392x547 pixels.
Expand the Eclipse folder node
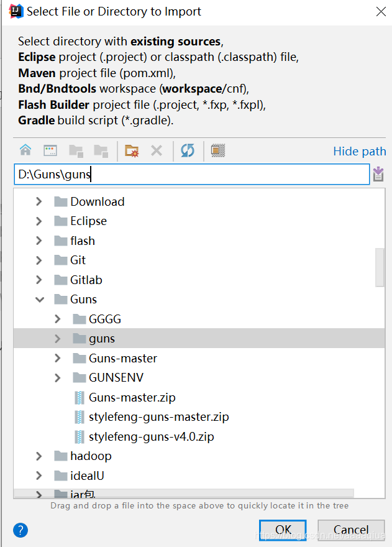pyautogui.click(x=39, y=221)
